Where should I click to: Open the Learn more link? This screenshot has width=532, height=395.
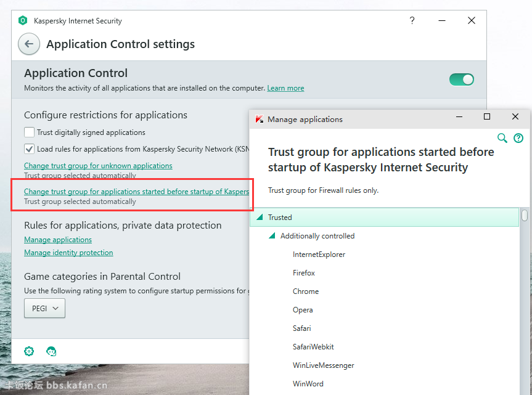point(285,88)
